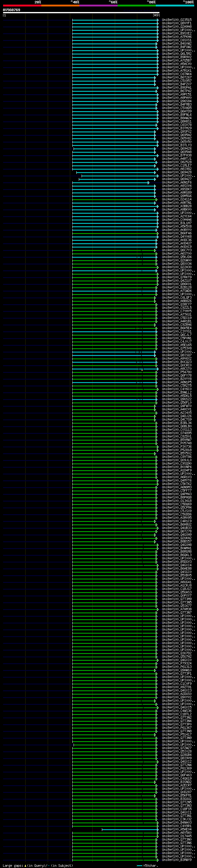Select the UniRef100_P05748 label
Screen dimensions: 197x868
176,443
